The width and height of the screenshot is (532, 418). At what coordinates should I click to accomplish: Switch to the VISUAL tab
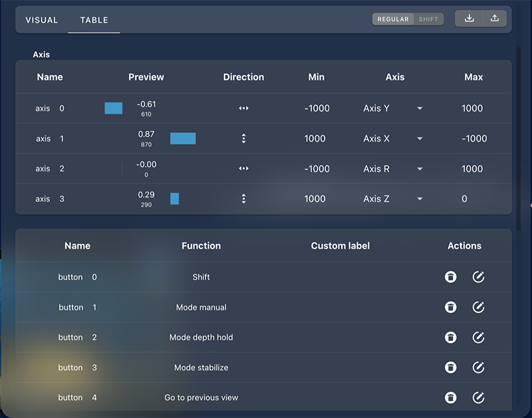click(x=42, y=20)
